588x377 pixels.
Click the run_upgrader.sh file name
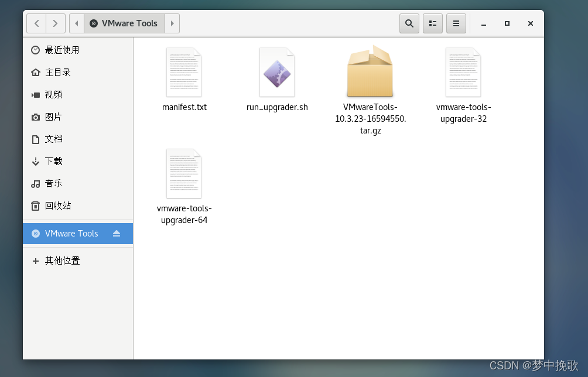277,108
